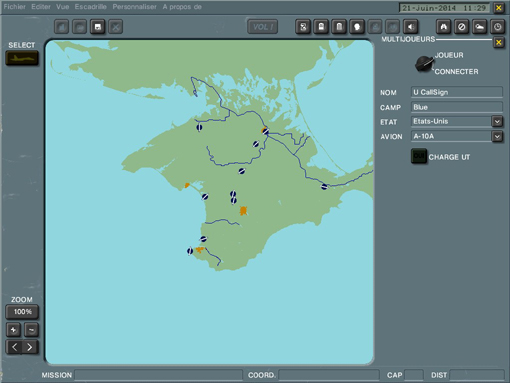510x383 pixels.
Task: Click the CONNECTER label
Action: point(456,72)
